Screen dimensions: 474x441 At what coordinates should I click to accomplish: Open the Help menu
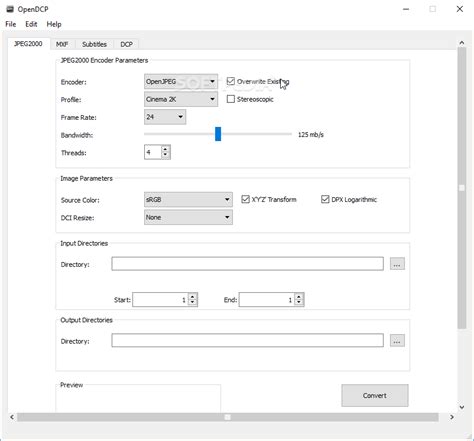click(54, 24)
